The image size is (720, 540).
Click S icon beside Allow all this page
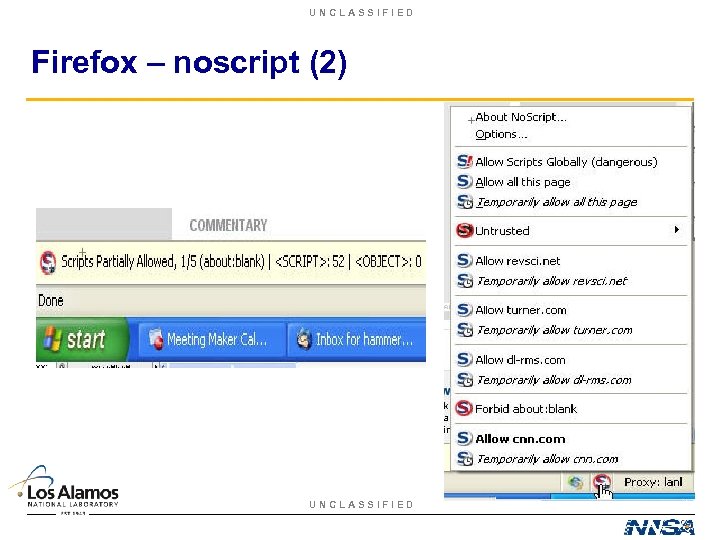pyautogui.click(x=464, y=181)
